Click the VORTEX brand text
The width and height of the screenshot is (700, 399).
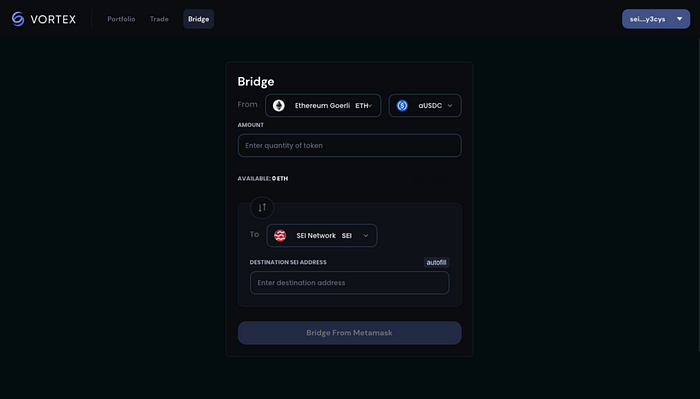pyautogui.click(x=53, y=19)
